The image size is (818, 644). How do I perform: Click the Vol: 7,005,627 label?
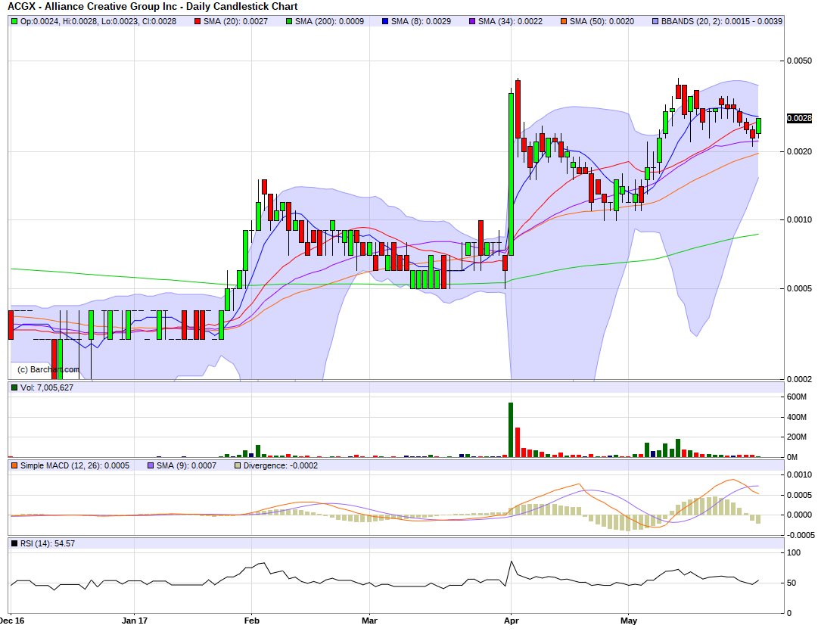tap(47, 387)
